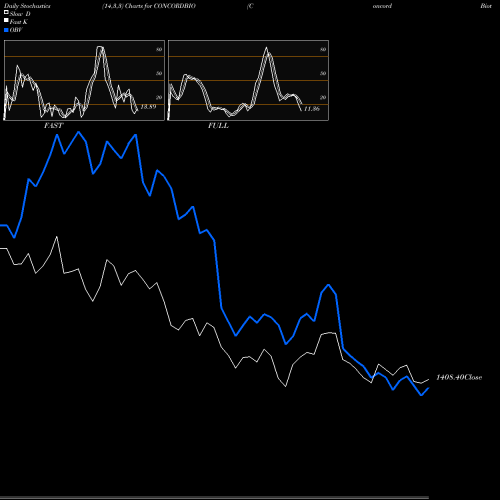This screenshot has height=500, width=500.
Task: Click the 13.59 value in FAST chart
Action: (148, 107)
